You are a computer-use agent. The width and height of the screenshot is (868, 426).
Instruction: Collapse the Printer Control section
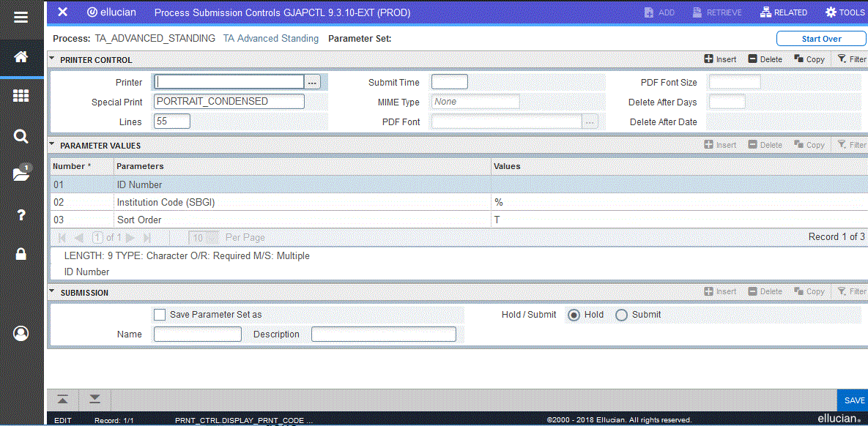52,59
